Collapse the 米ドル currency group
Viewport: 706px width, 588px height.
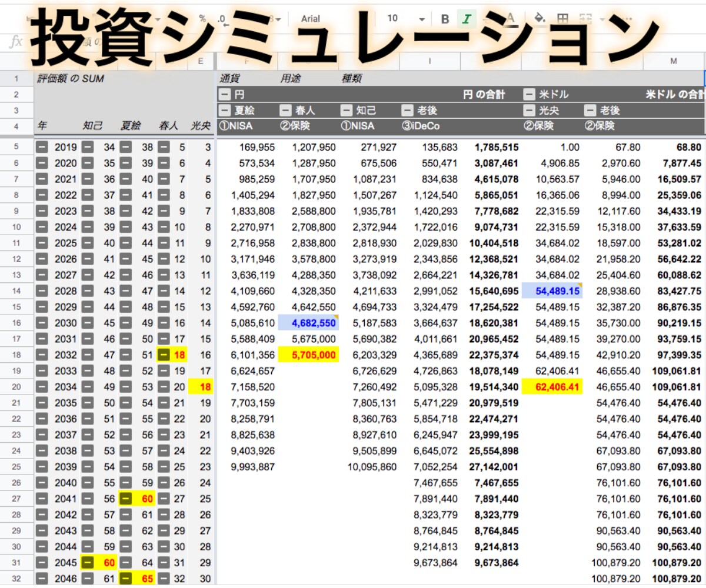coord(529,94)
